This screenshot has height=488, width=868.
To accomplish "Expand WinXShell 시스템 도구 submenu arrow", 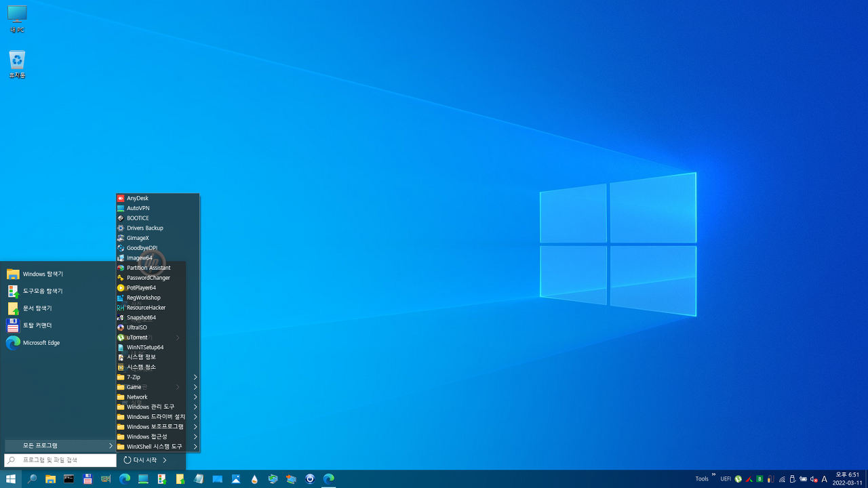I will (x=195, y=447).
